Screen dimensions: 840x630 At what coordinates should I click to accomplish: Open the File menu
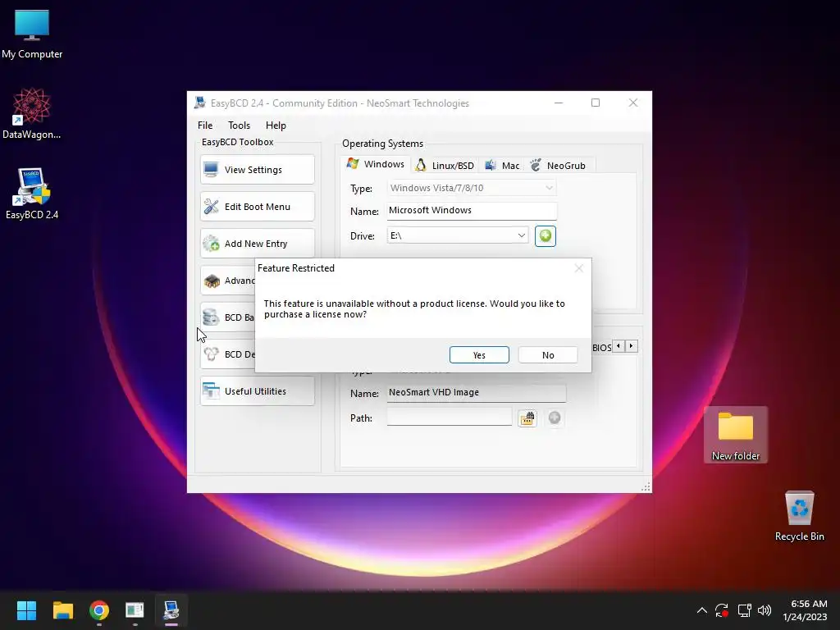(204, 126)
